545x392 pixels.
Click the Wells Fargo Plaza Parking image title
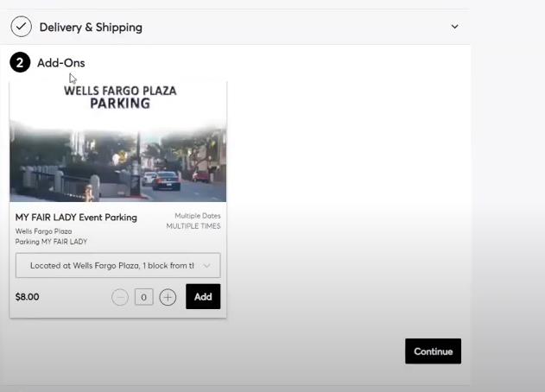point(119,97)
